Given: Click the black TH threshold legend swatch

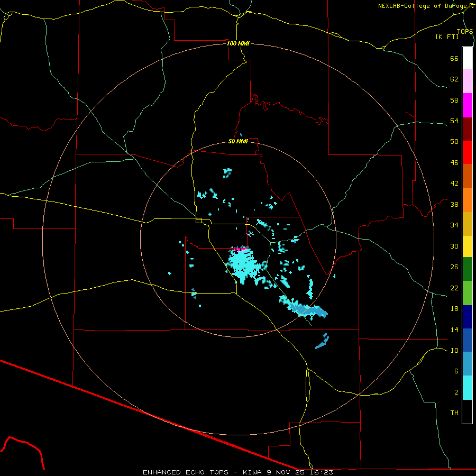Looking at the screenshot, I should coord(467,411).
